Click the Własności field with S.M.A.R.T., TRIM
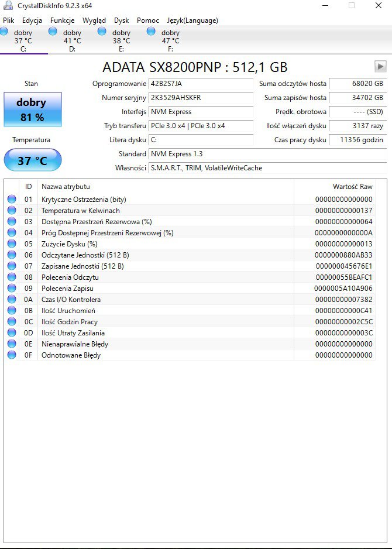Image resolution: width=392 pixels, height=549 pixels. tap(268, 168)
